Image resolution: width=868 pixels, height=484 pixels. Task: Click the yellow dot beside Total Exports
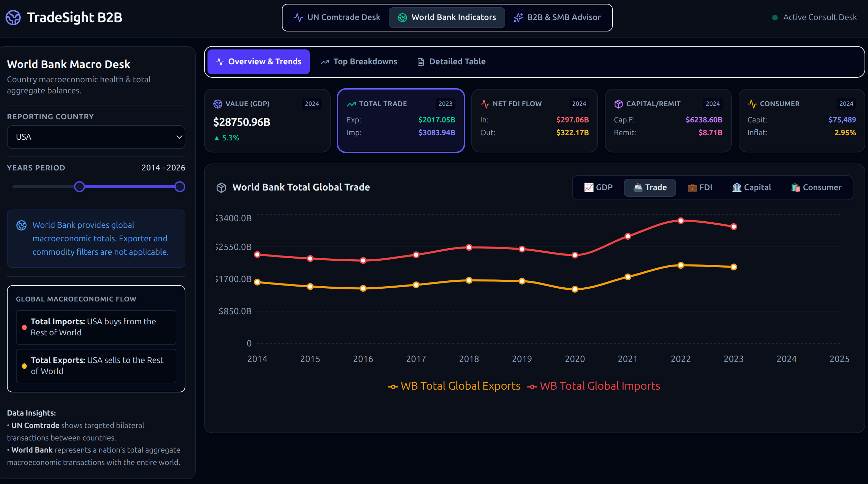(24, 366)
